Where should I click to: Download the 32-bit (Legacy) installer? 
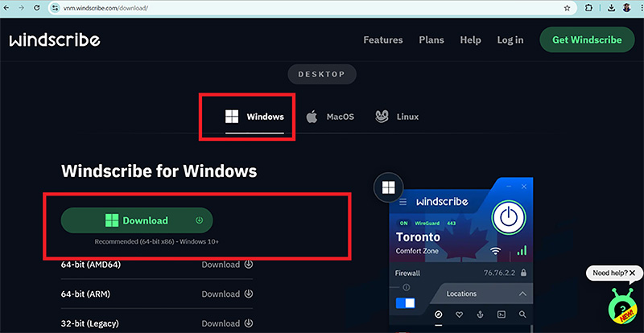coord(227,323)
